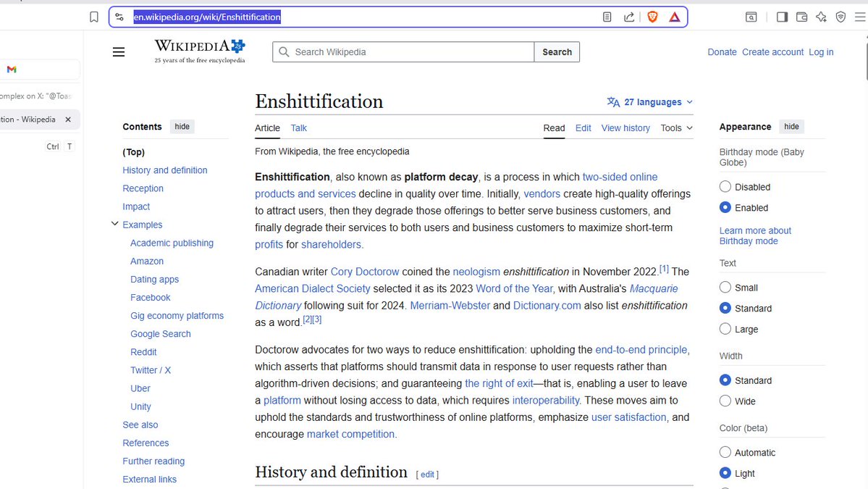
Task: Select Automatic color mode
Action: click(725, 453)
